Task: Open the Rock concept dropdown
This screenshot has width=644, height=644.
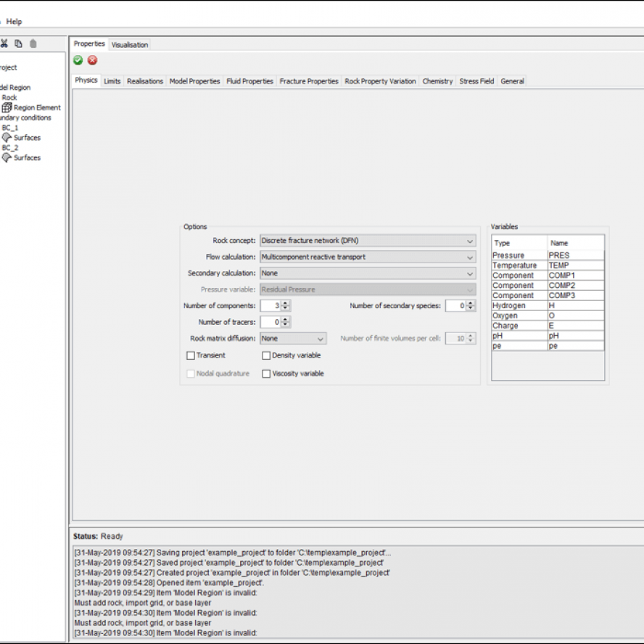Action: [x=368, y=241]
